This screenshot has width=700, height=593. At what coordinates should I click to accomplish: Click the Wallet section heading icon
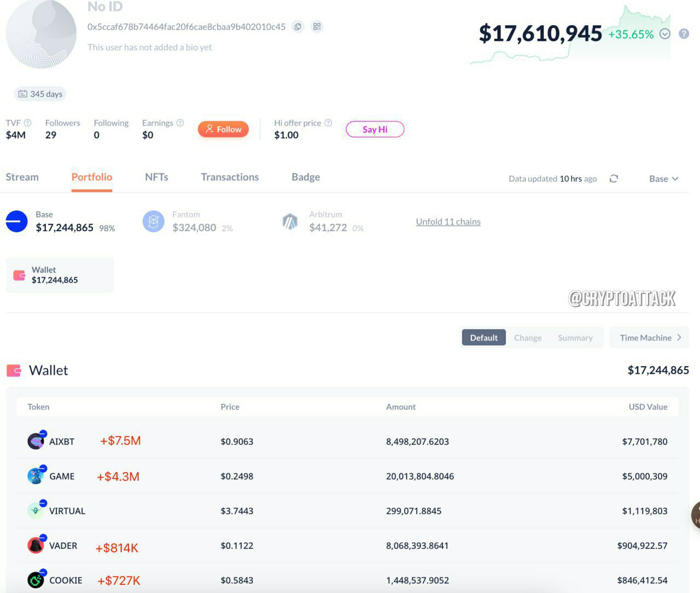(x=14, y=371)
